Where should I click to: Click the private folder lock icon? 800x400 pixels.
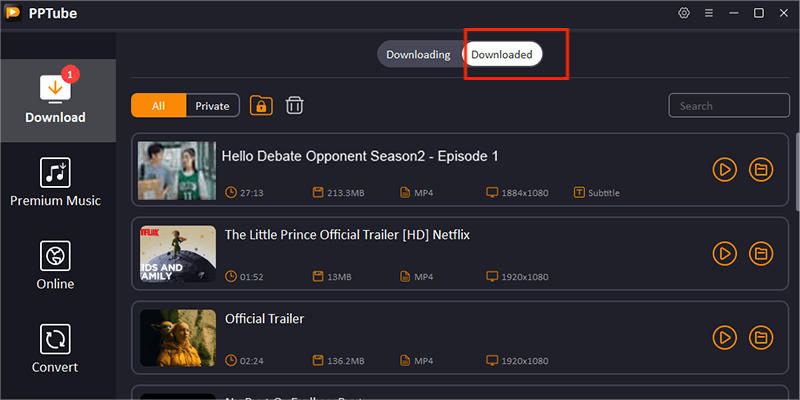coord(261,105)
